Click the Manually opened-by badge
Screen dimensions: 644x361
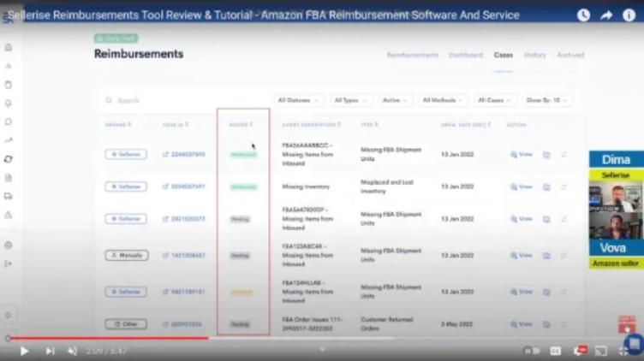(127, 255)
